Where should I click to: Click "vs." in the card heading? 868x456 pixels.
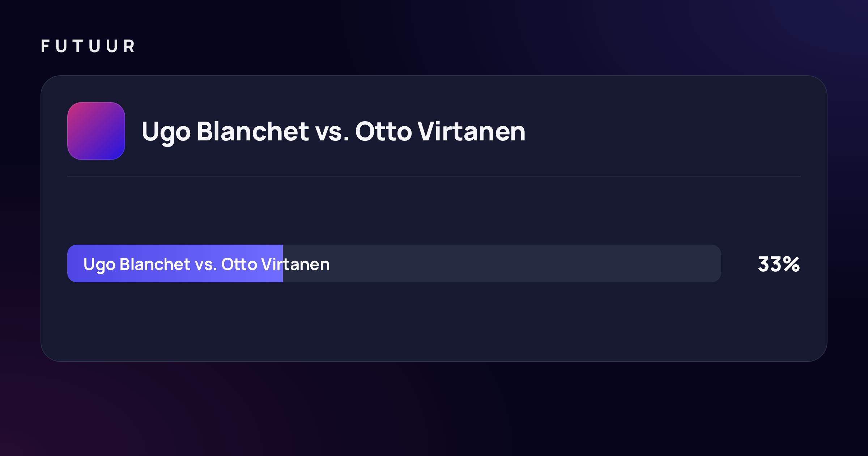click(x=332, y=132)
